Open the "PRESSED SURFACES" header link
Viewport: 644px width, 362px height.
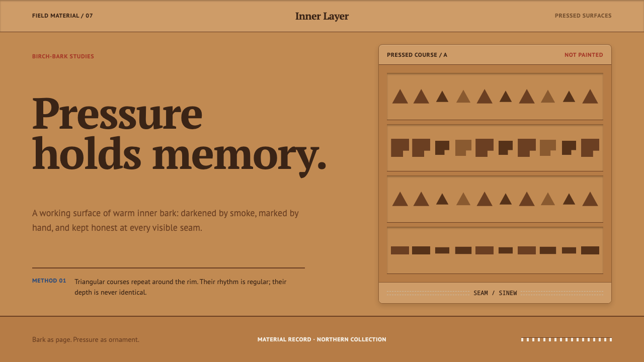pos(583,16)
